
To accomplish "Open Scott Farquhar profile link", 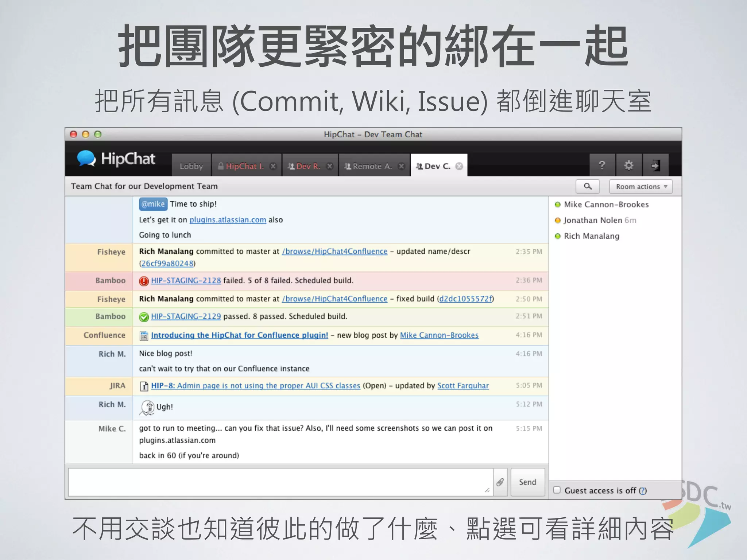I will [463, 385].
